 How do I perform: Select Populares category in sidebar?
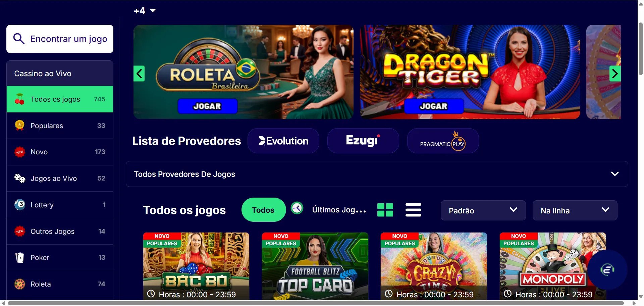pos(60,125)
